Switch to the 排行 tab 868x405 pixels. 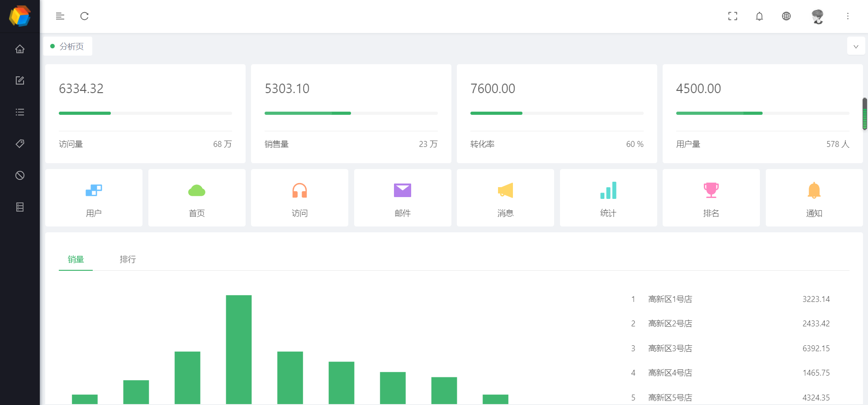128,259
